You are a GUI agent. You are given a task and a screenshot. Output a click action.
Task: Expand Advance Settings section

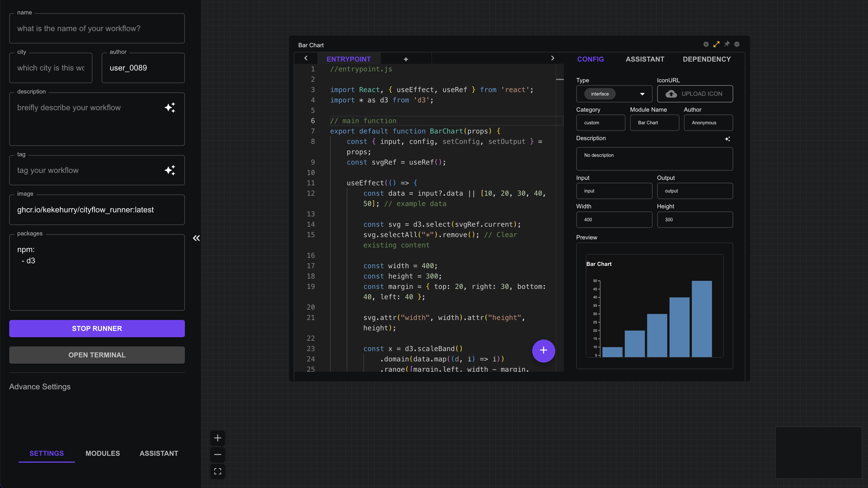tap(40, 387)
